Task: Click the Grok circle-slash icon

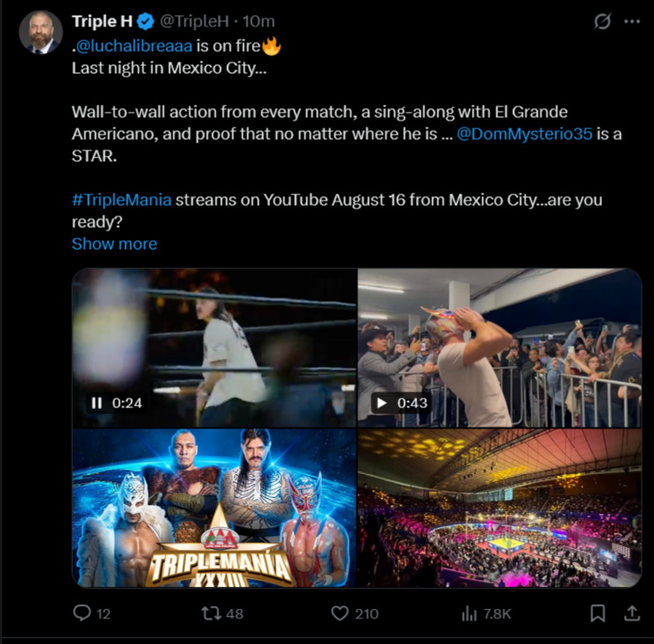Action: click(x=602, y=22)
